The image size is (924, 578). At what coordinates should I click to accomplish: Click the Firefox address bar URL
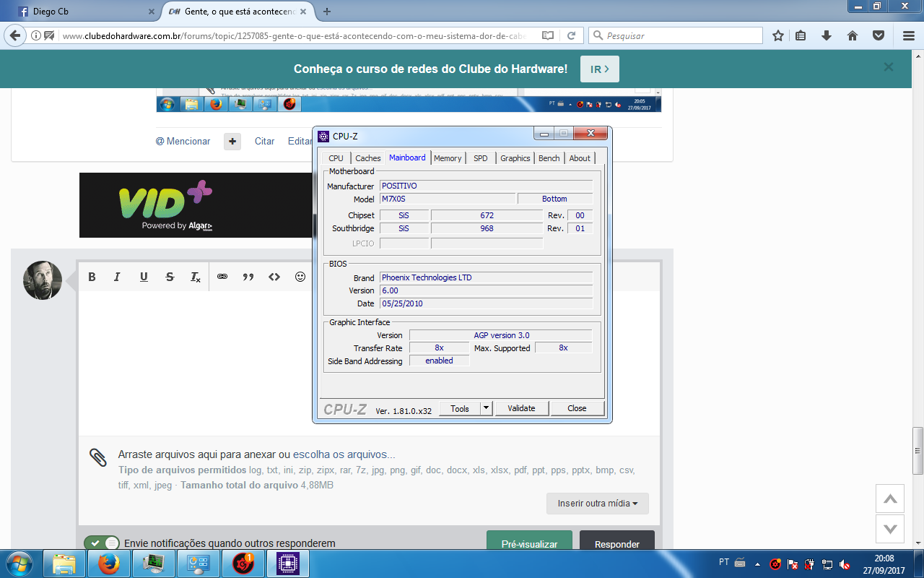[294, 35]
